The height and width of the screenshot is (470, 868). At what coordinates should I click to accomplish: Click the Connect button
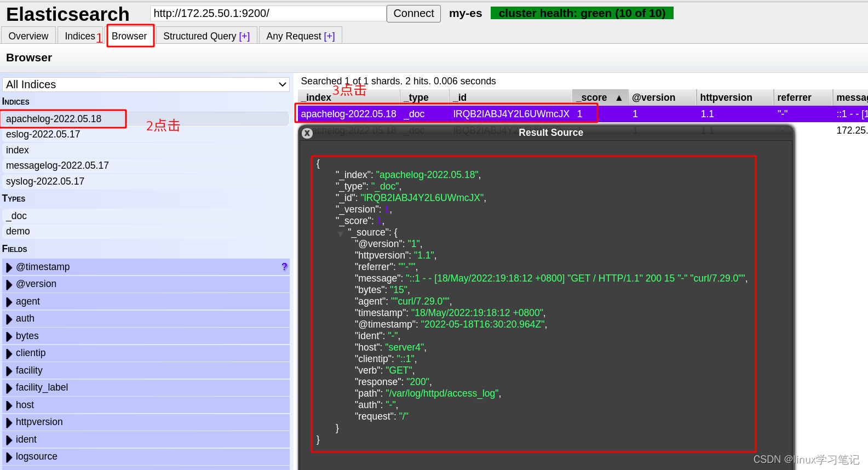[x=413, y=13]
